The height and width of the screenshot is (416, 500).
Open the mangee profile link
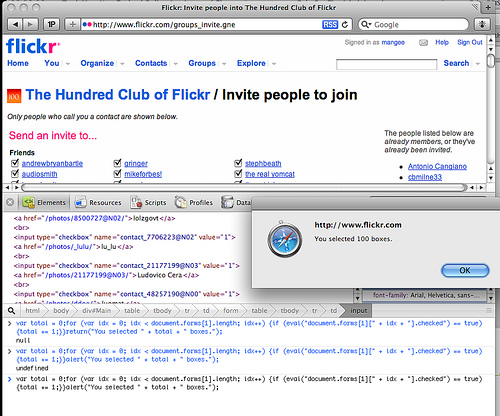(x=393, y=42)
